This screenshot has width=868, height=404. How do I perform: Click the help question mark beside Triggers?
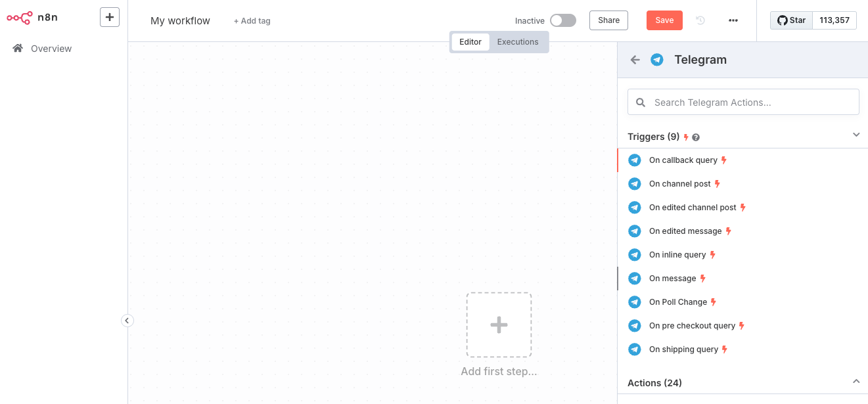[696, 137]
